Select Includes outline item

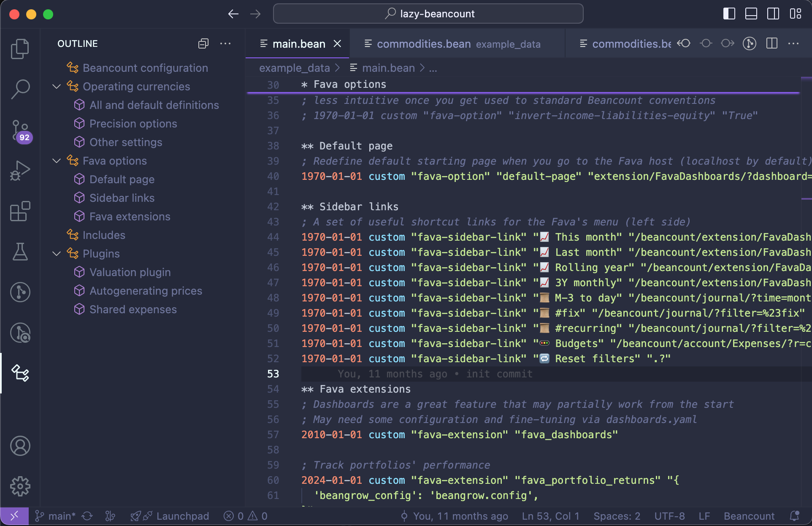point(104,235)
